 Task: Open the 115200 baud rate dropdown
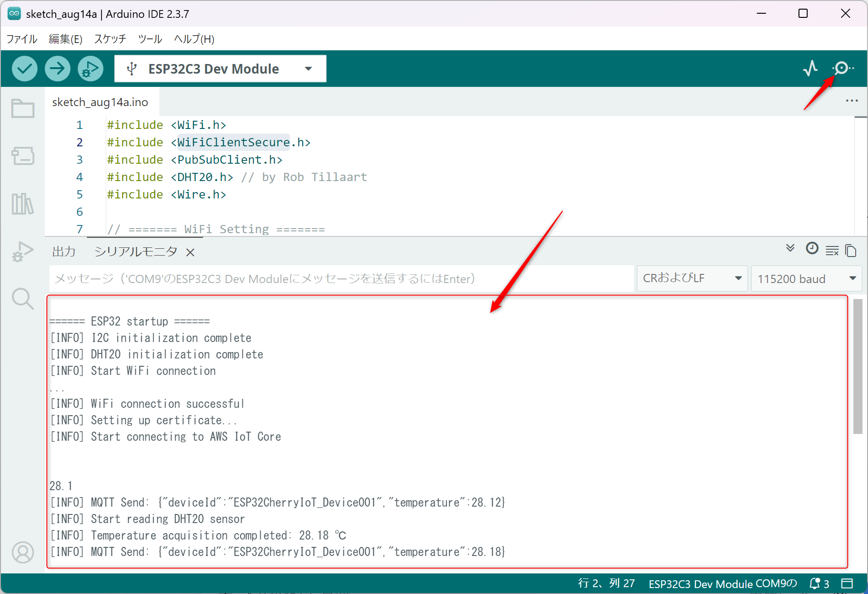point(806,278)
